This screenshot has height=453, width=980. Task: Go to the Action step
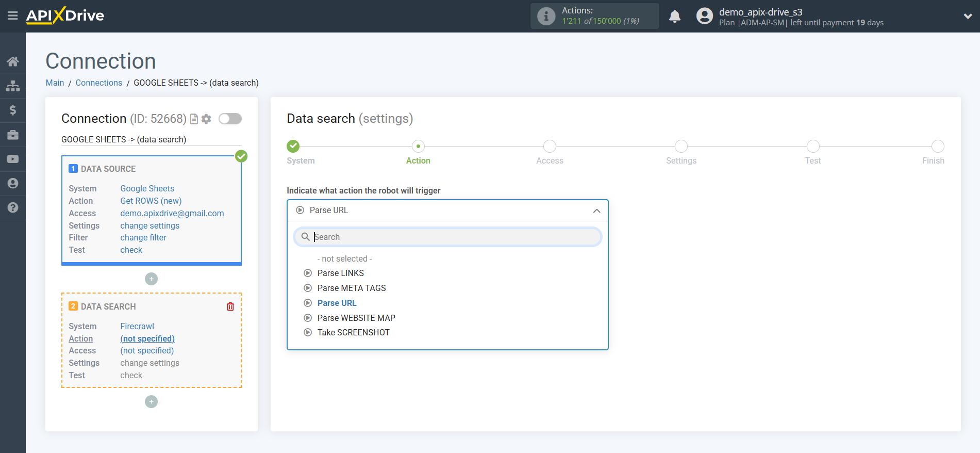[x=418, y=147]
